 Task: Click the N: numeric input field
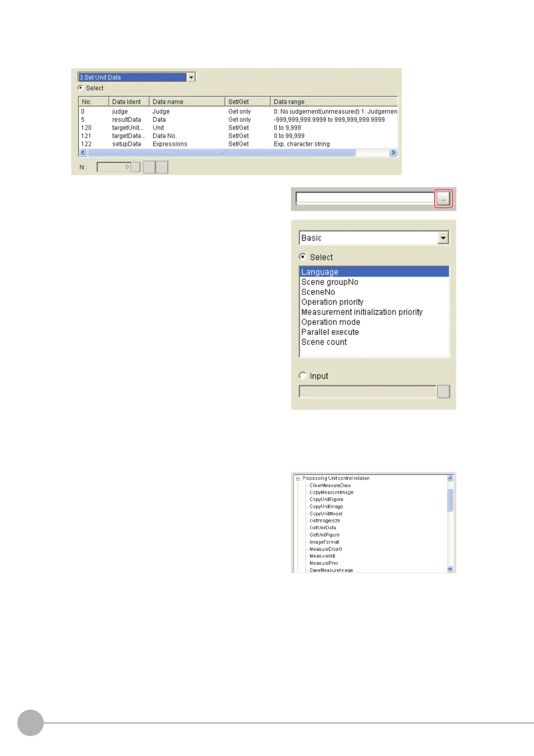click(114, 167)
